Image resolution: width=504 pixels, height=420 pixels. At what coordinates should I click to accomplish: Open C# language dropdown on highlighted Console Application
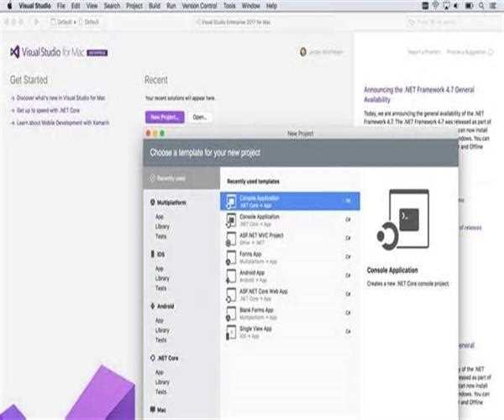point(348,201)
